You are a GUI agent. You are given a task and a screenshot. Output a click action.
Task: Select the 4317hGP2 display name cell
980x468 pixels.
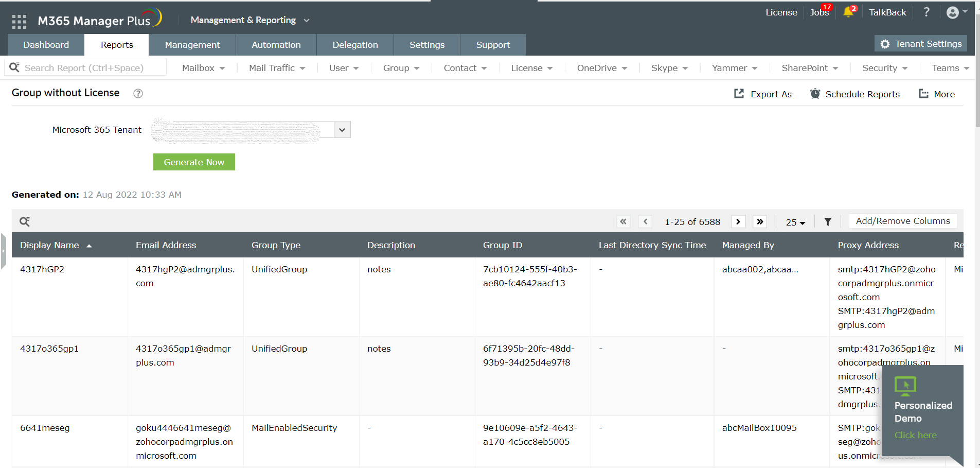coord(42,269)
